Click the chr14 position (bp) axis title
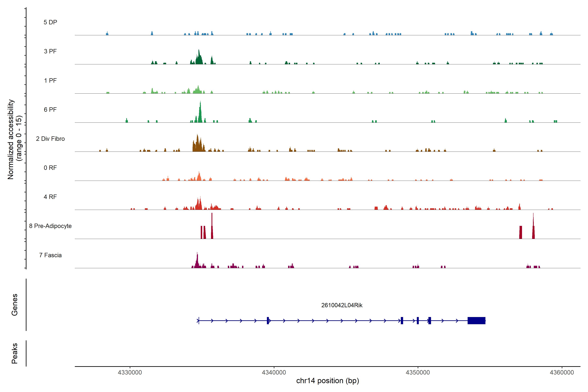This screenshot has width=588, height=392. tap(327, 381)
